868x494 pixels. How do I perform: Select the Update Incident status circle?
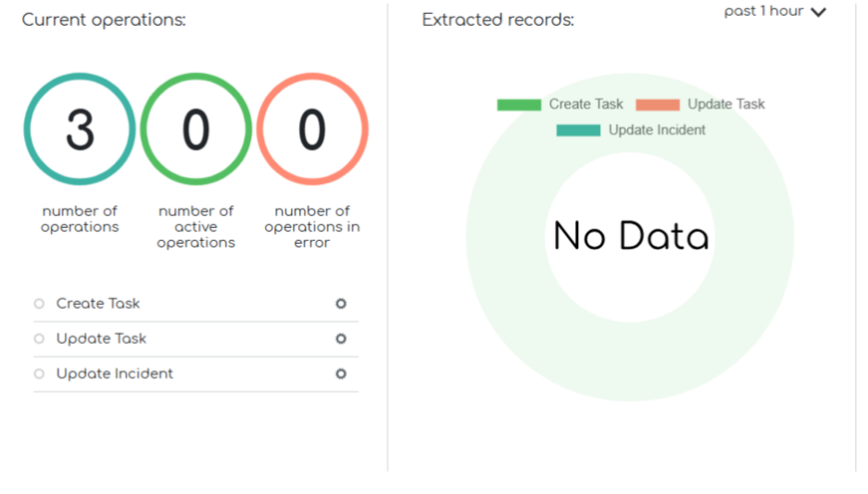click(39, 373)
